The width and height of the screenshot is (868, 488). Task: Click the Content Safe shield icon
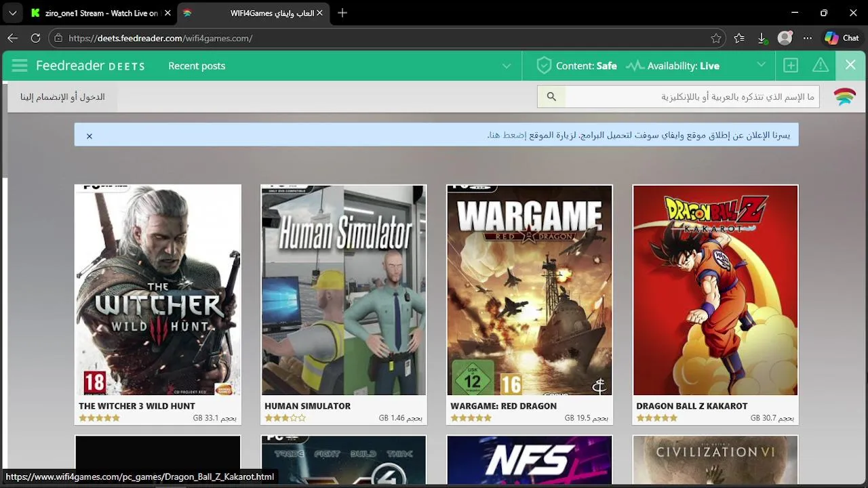coord(543,66)
